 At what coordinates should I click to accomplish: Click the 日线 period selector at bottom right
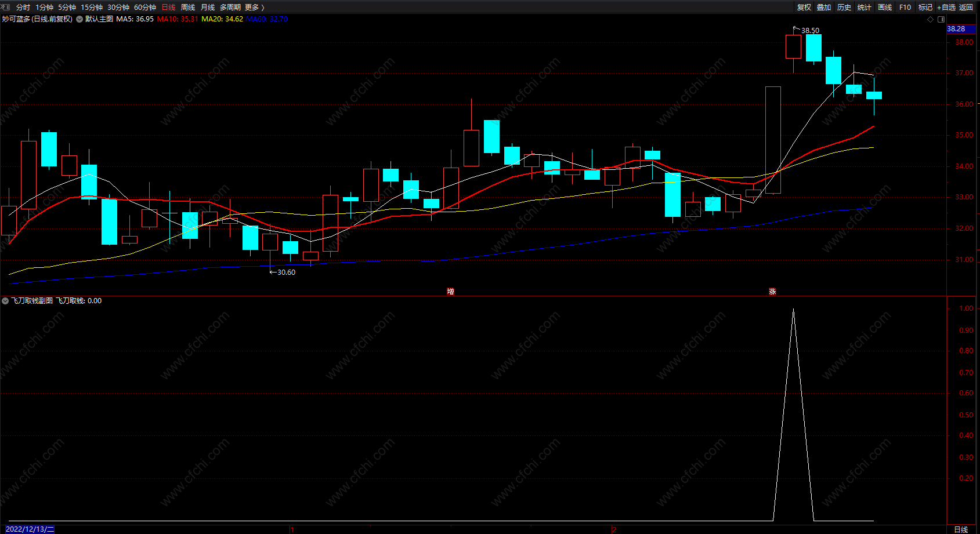coord(961,529)
